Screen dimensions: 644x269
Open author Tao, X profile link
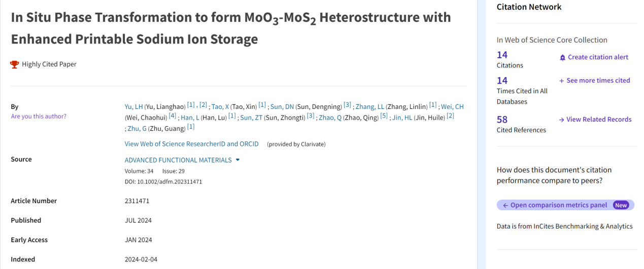(220, 107)
